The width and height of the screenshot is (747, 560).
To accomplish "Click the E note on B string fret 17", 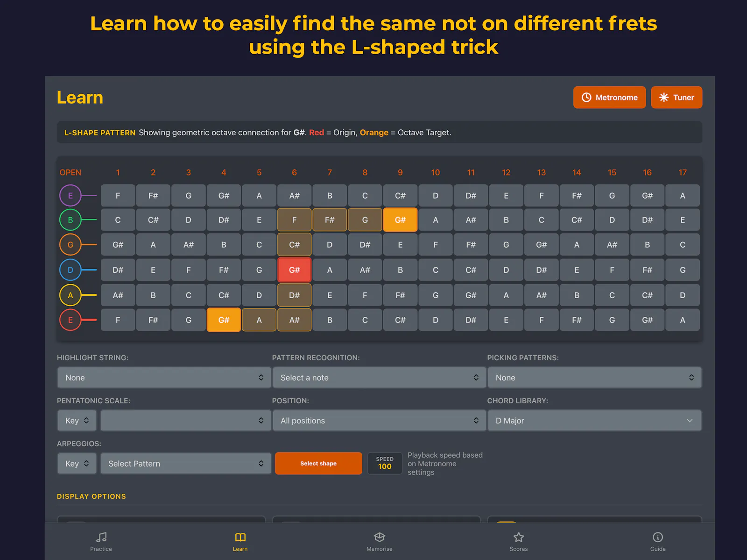I will tap(683, 220).
